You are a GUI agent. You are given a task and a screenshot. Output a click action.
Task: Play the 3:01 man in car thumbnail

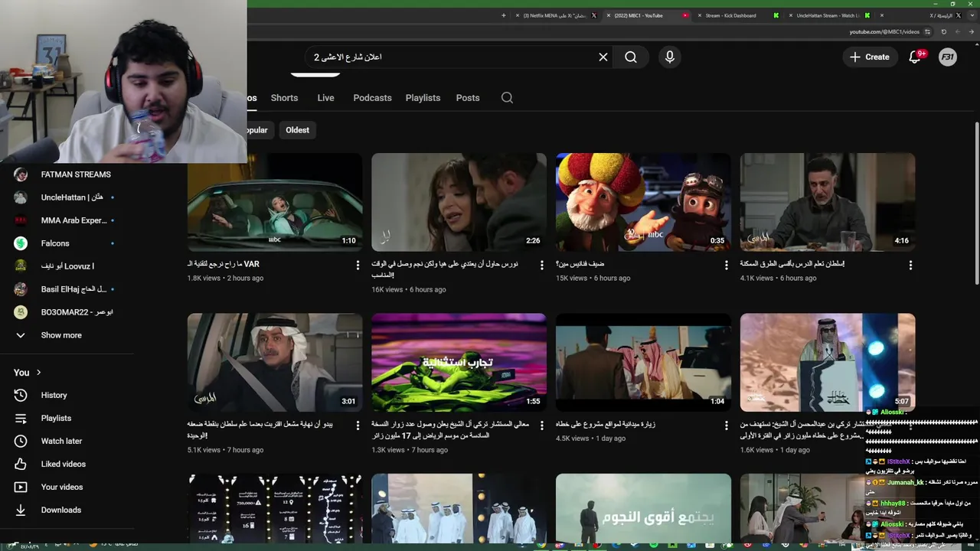(275, 363)
